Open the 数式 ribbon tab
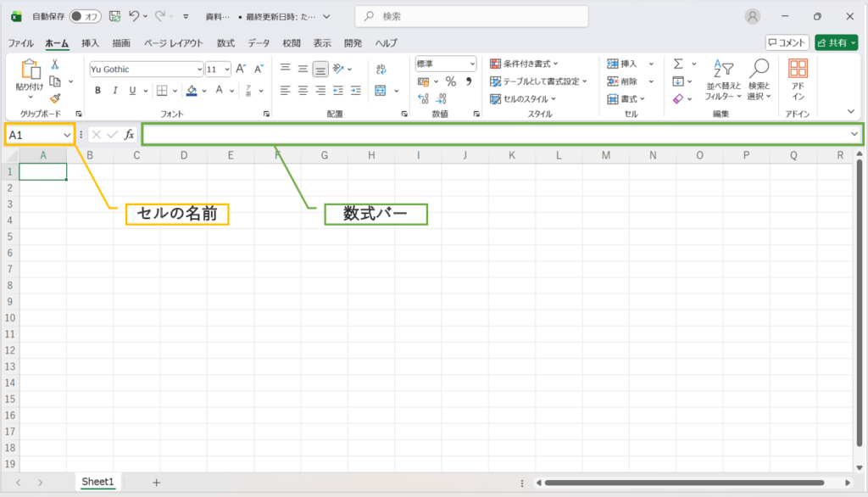 pyautogui.click(x=225, y=43)
